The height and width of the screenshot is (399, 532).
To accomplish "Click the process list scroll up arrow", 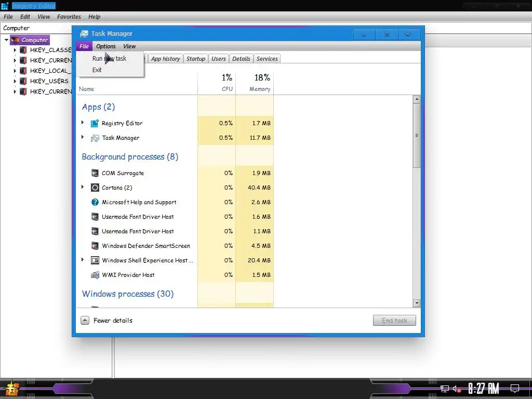I will click(x=417, y=99).
